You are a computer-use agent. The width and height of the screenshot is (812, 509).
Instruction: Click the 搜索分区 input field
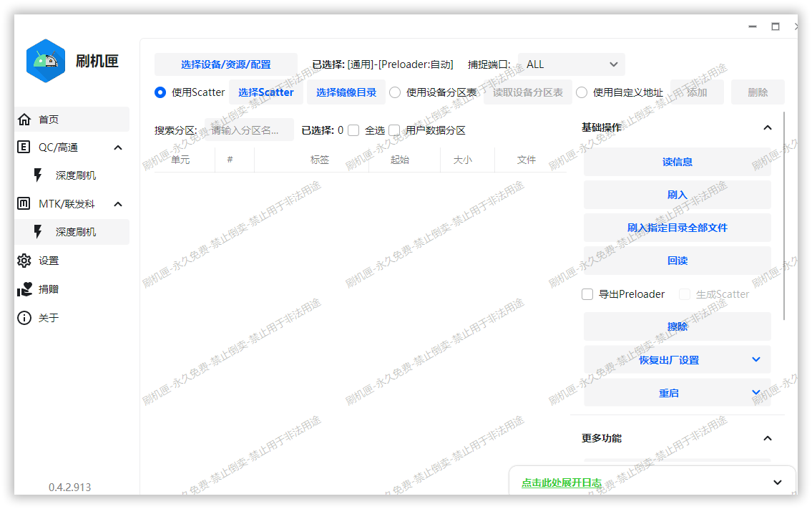[249, 130]
